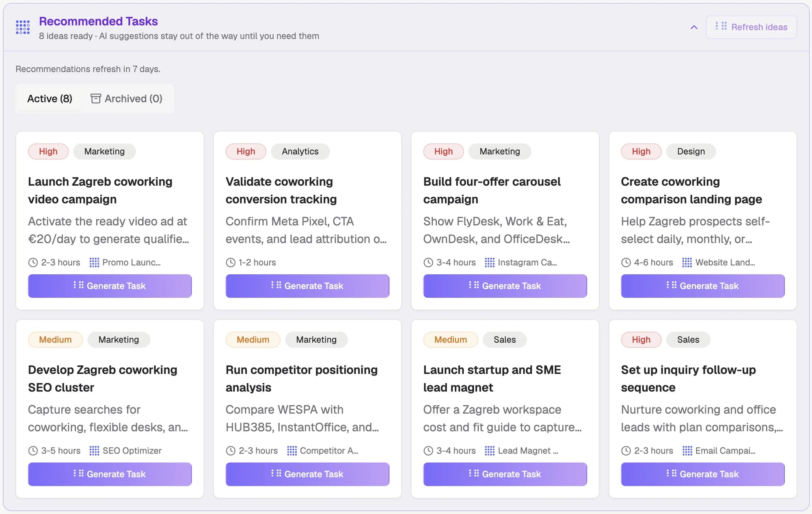
Task: Click 'Website Land...' tool label
Action: (725, 262)
